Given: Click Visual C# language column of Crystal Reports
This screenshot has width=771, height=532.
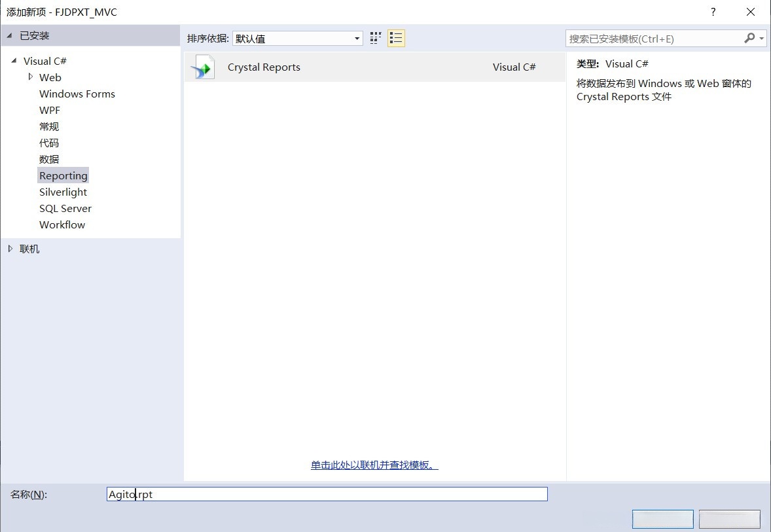Looking at the screenshot, I should [514, 67].
